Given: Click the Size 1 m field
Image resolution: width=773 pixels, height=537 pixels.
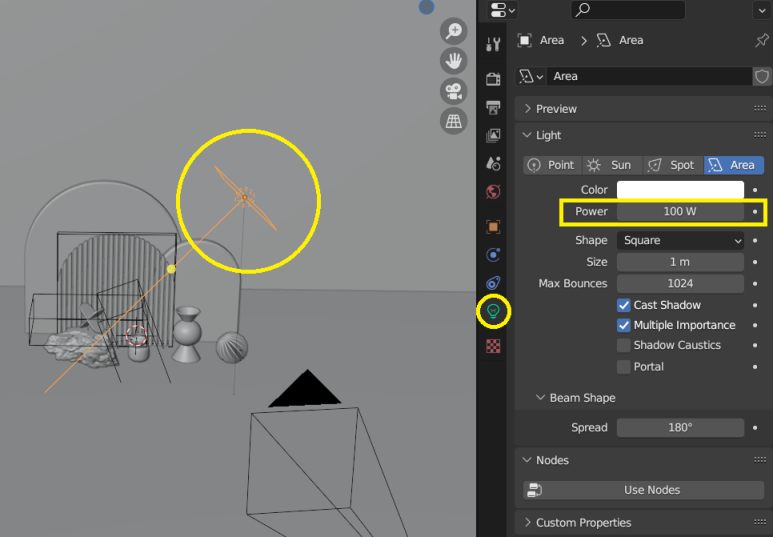Looking at the screenshot, I should pyautogui.click(x=680, y=262).
